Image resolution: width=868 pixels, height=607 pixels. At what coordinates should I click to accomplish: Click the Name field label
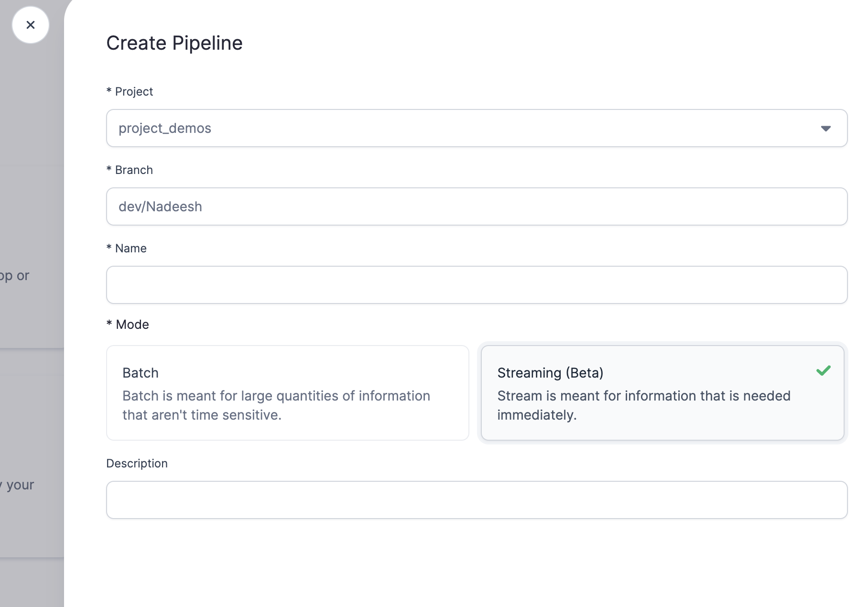point(126,248)
